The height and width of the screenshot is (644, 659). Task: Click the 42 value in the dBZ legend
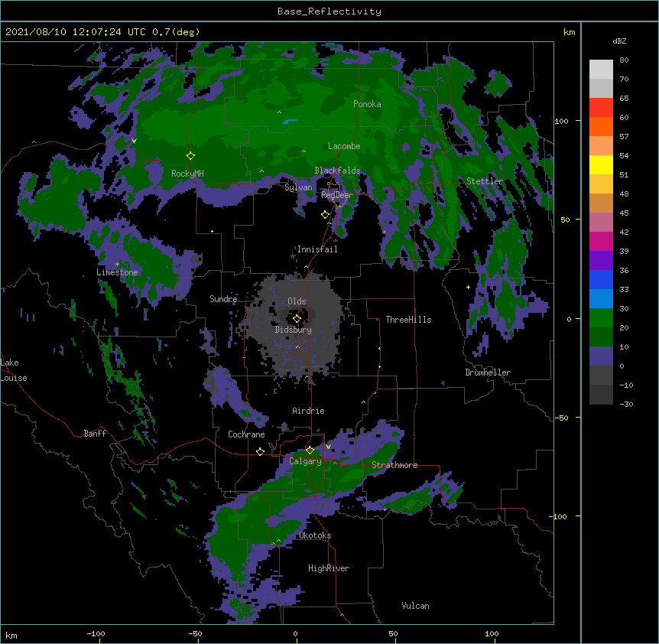(624, 232)
